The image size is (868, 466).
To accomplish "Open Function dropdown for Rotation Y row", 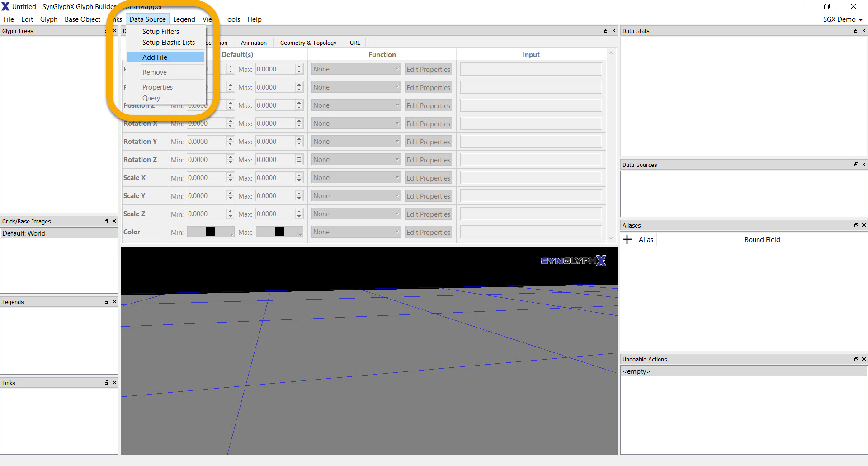I will [x=356, y=142].
